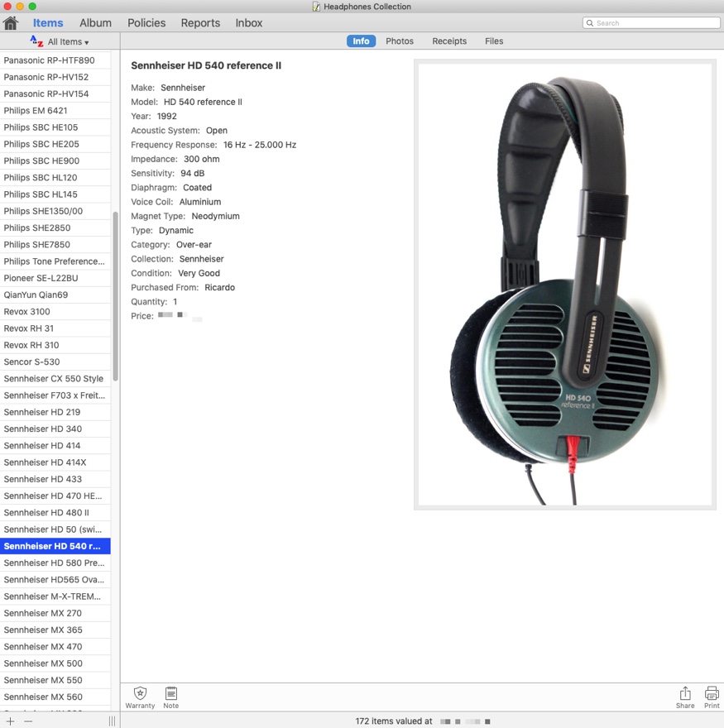Select Sennheiser HD 433 in list
The width and height of the screenshot is (724, 728).
pyautogui.click(x=55, y=479)
